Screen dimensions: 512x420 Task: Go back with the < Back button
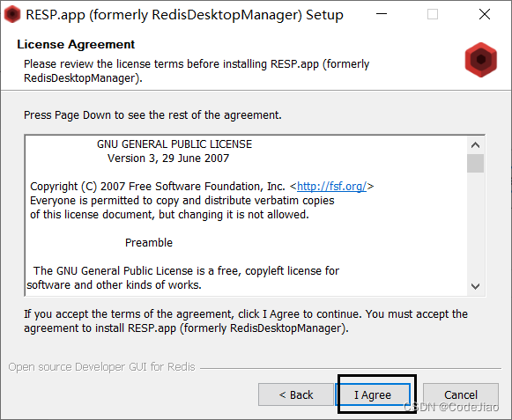click(x=296, y=394)
